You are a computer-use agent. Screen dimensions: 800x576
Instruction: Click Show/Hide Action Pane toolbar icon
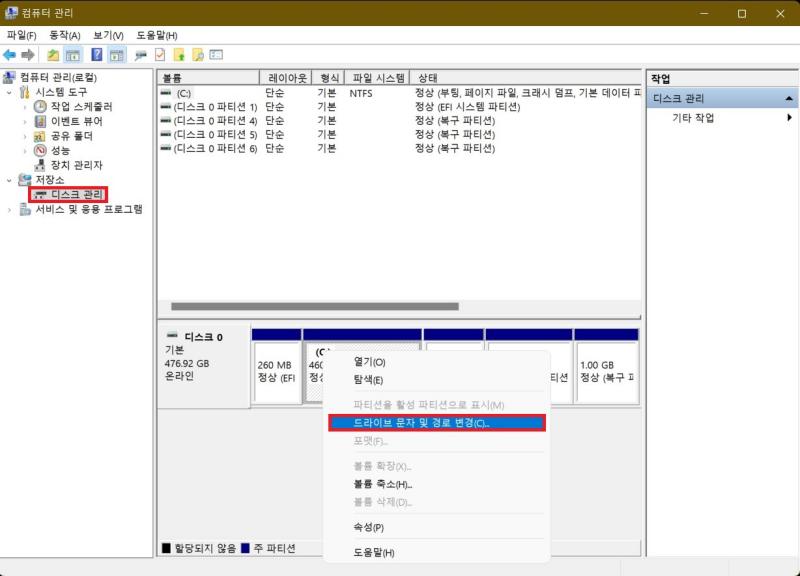[117, 55]
